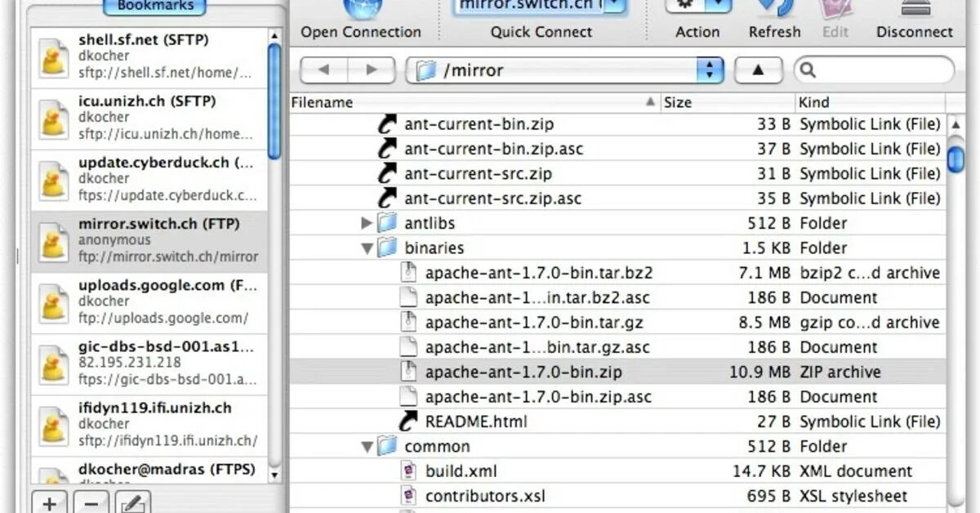
Task: Open the /mirror path dropdown
Action: click(565, 70)
